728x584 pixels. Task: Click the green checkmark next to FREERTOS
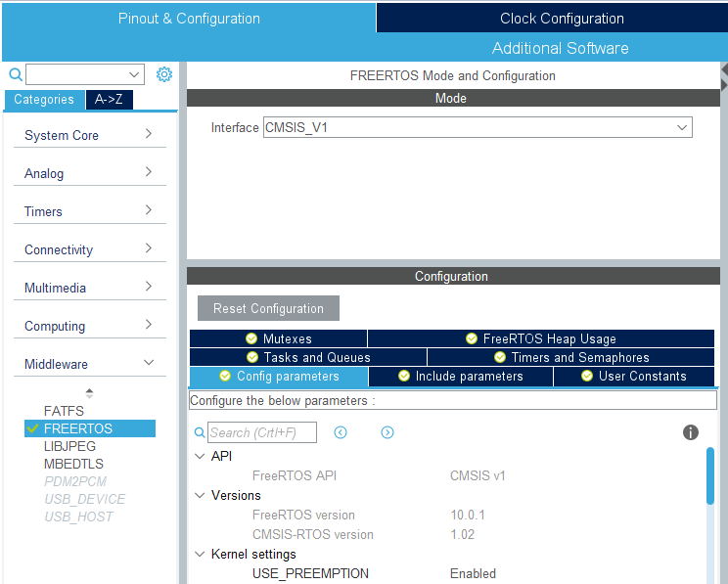tap(33, 428)
